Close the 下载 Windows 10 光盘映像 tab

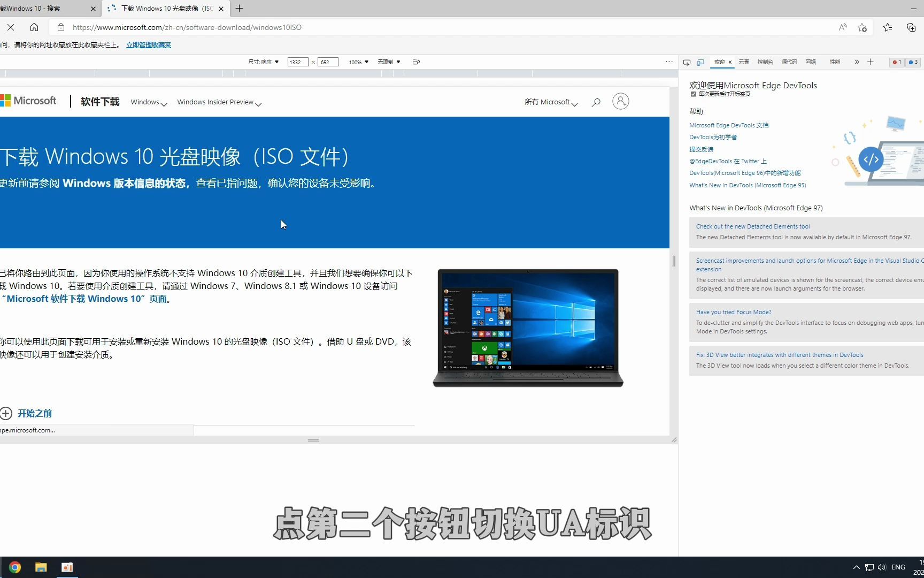pos(221,9)
